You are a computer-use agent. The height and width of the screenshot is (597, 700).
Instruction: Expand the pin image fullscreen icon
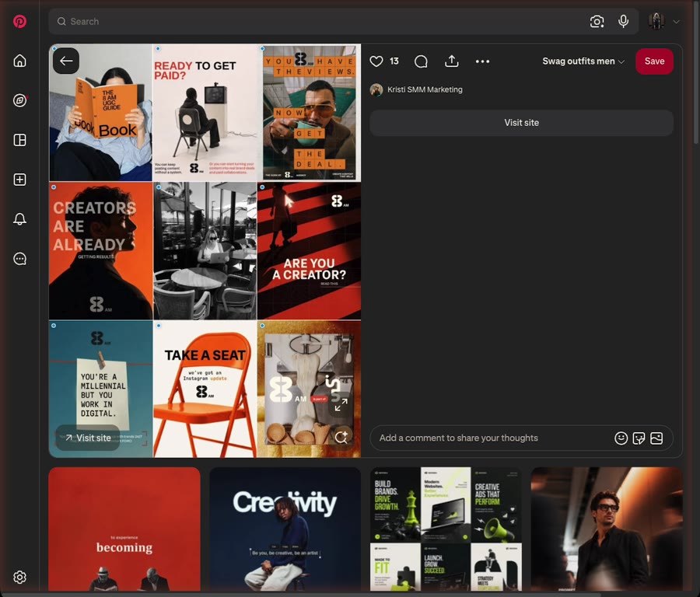pos(341,404)
